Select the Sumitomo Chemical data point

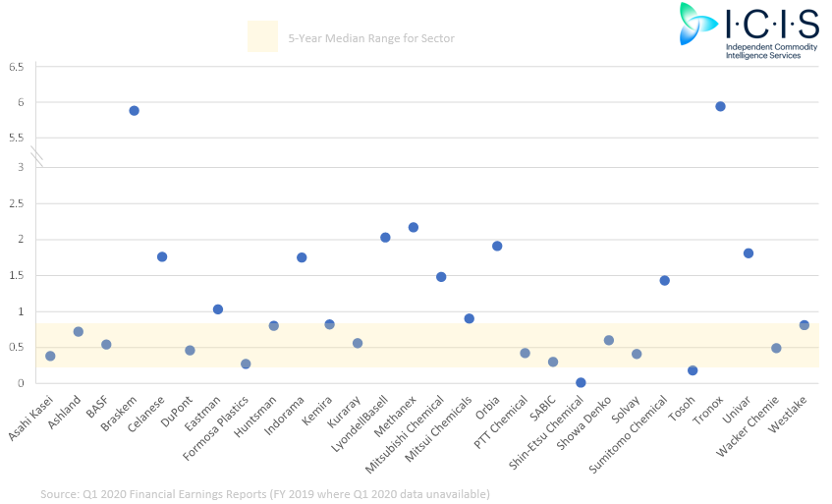664,281
